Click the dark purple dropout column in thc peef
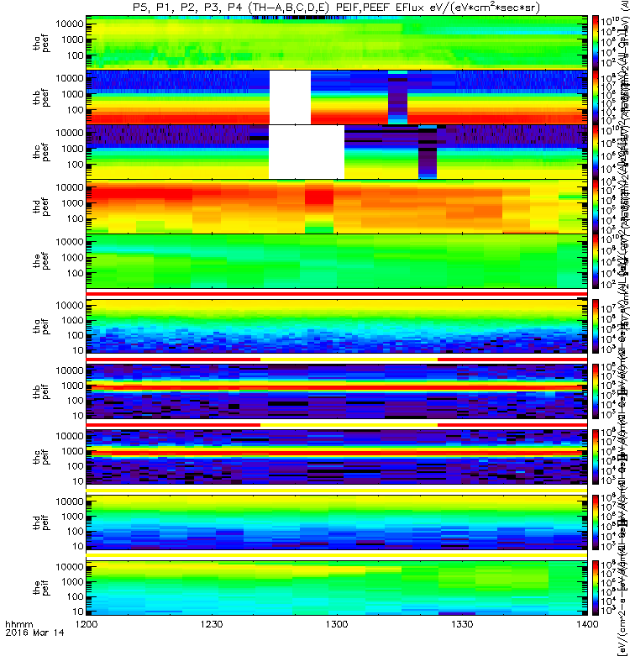630x672 pixels. 428,152
